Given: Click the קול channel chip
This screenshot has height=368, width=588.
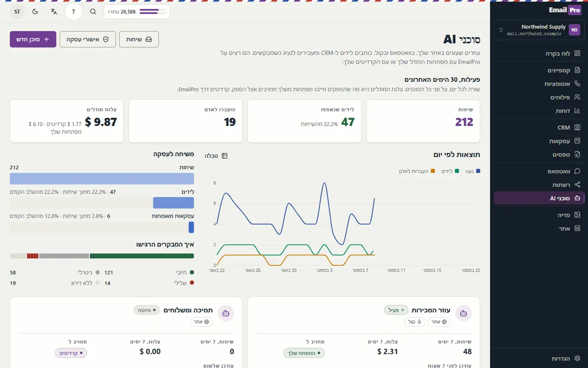Looking at the screenshot, I should point(415,322).
